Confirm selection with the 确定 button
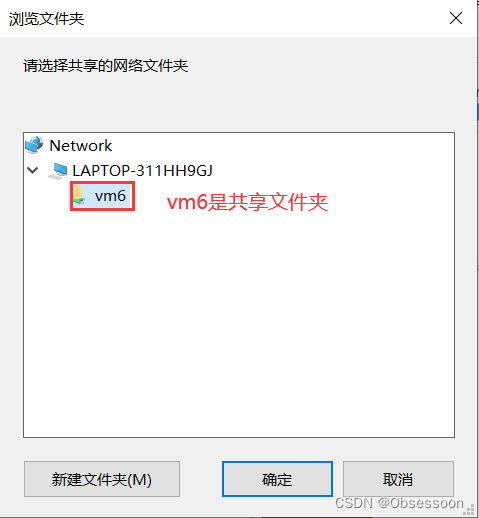The height and width of the screenshot is (518, 479). [x=277, y=479]
